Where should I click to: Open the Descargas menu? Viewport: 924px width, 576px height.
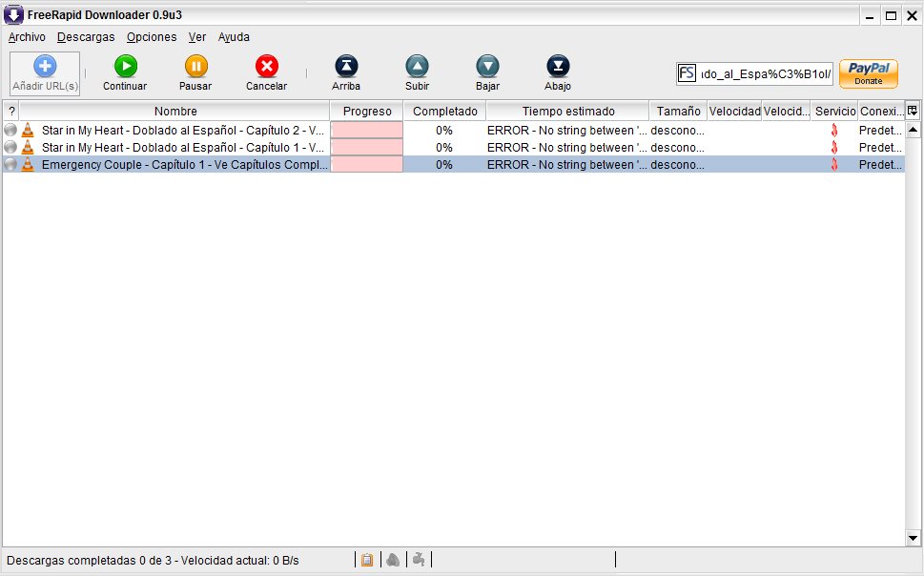(86, 37)
